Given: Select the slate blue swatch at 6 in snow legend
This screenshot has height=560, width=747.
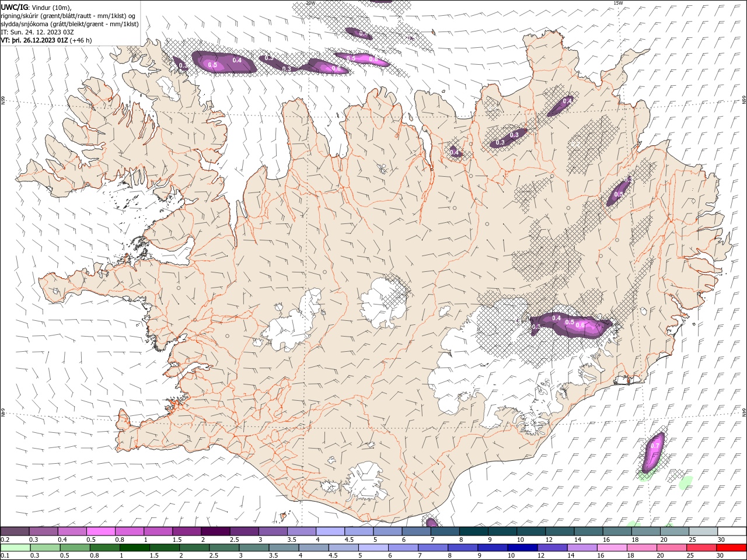Looking at the screenshot, I should tap(416, 531).
